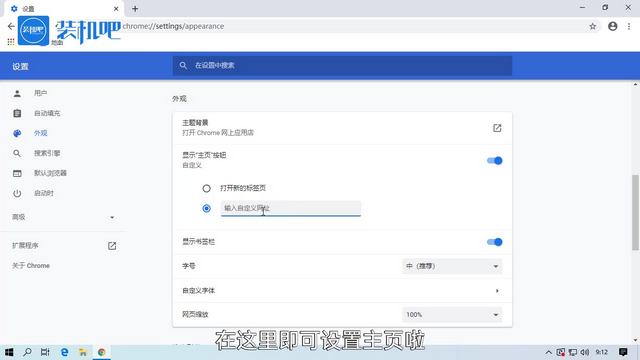The height and width of the screenshot is (360, 640).
Task: Open Chrome Web Store theme link icon
Action: [x=497, y=128]
